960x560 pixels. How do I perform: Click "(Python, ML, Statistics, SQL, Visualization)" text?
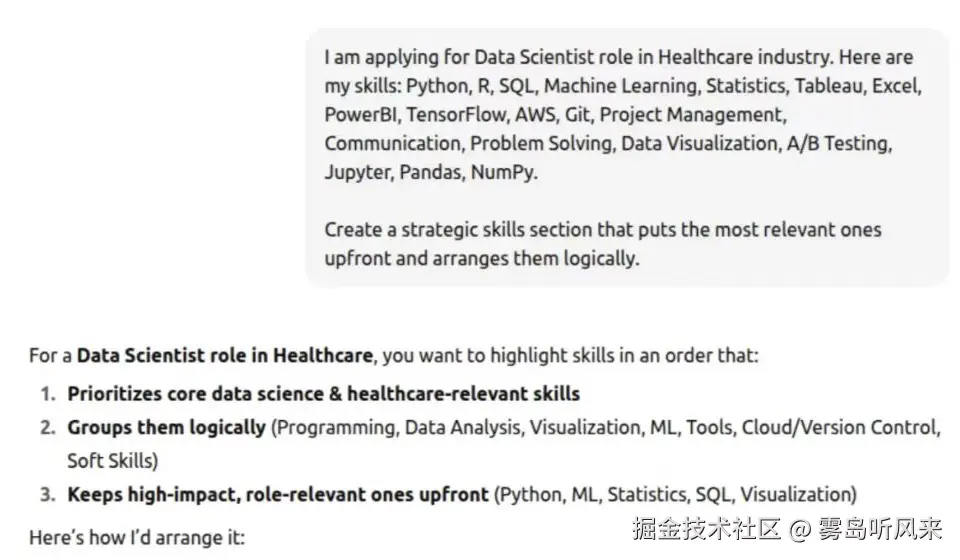pyautogui.click(x=676, y=494)
